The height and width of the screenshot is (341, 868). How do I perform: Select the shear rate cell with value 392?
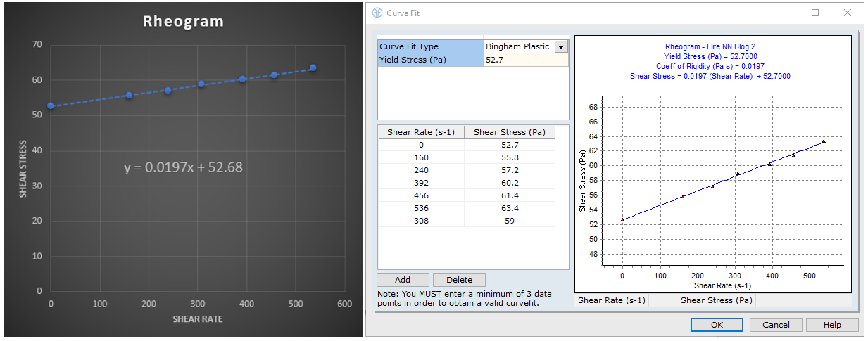pos(421,184)
